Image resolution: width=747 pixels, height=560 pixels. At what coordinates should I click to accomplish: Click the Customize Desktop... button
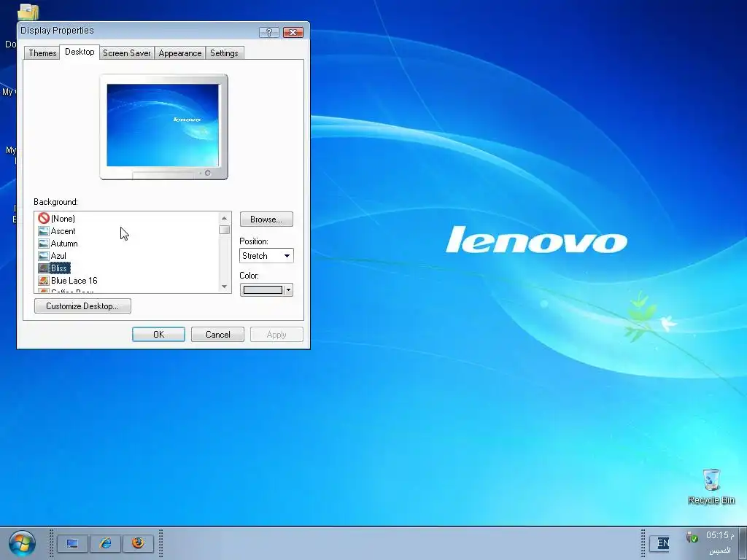pos(82,306)
